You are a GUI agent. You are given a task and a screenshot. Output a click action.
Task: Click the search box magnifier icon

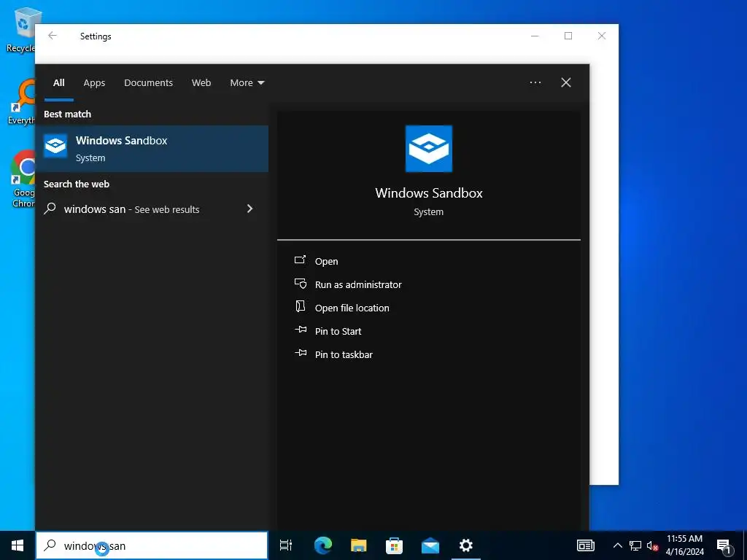[50, 545]
